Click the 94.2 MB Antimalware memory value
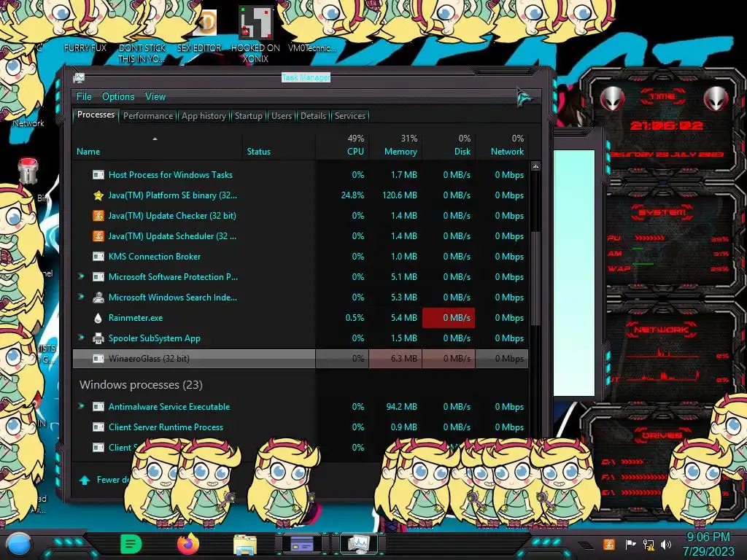The image size is (747, 560). point(401,407)
